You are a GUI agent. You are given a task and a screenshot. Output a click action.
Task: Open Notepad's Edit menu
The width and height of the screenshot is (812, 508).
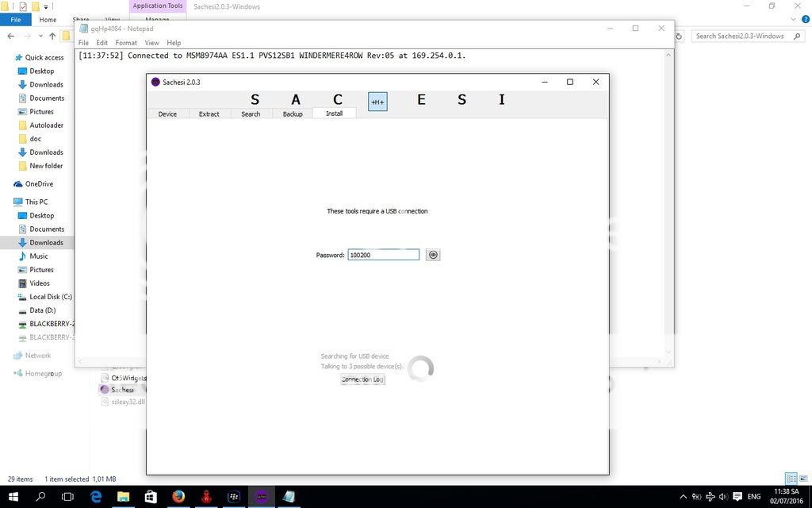click(x=102, y=43)
